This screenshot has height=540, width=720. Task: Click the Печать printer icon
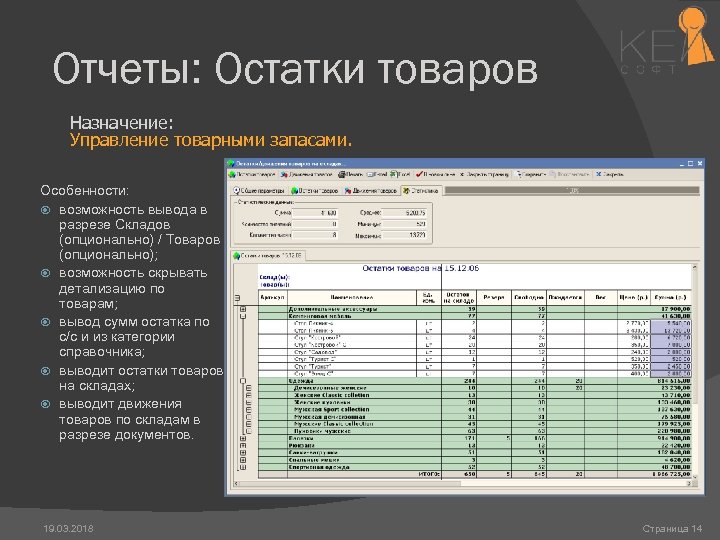coord(342,174)
